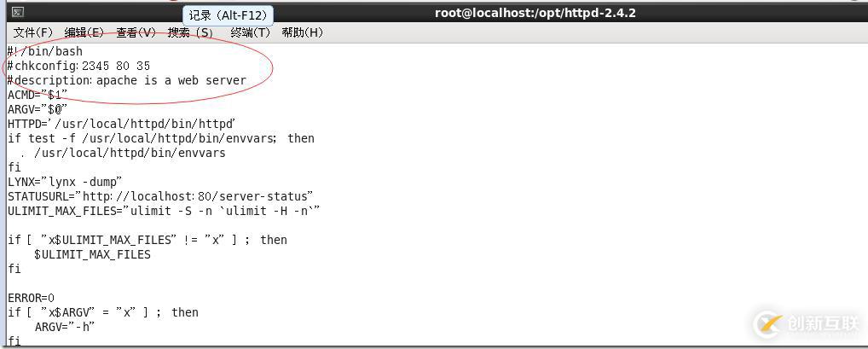Place cursor on #chkconfig: 2345 80 35 line
The width and height of the screenshot is (868, 349).
coord(78,66)
